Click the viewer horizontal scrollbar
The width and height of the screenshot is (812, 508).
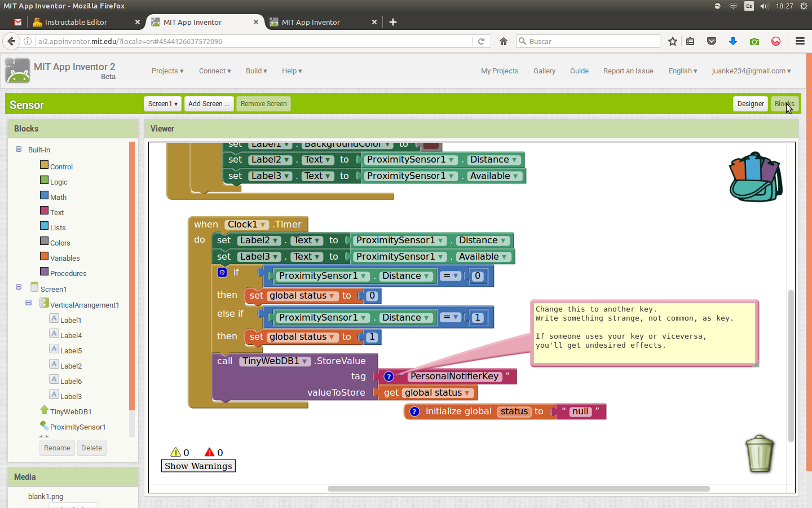coord(518,489)
